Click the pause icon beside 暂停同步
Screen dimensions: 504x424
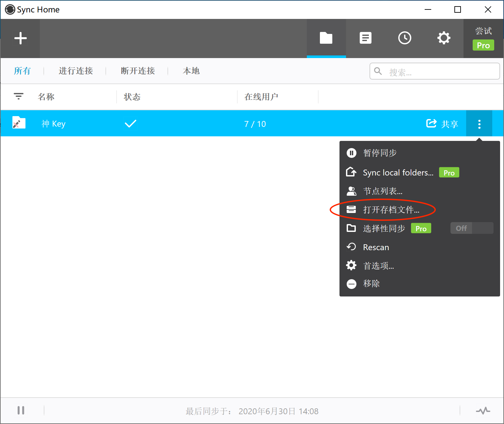(351, 153)
